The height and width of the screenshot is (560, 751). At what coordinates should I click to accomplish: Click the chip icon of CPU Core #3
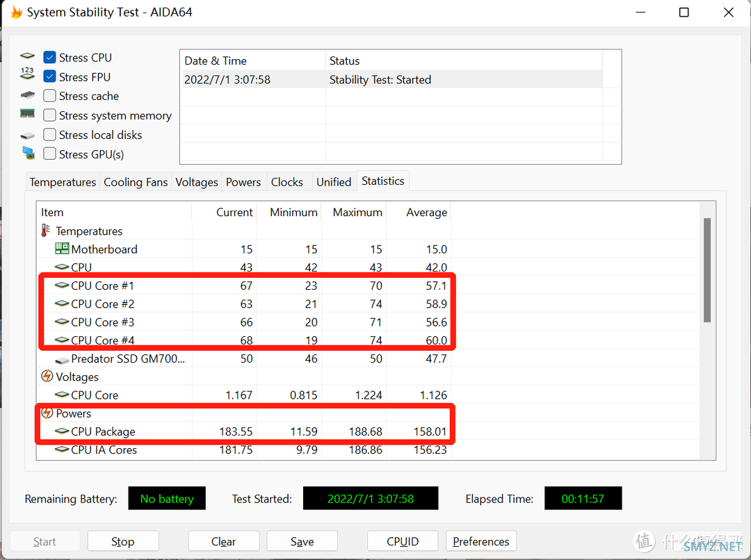coord(62,322)
